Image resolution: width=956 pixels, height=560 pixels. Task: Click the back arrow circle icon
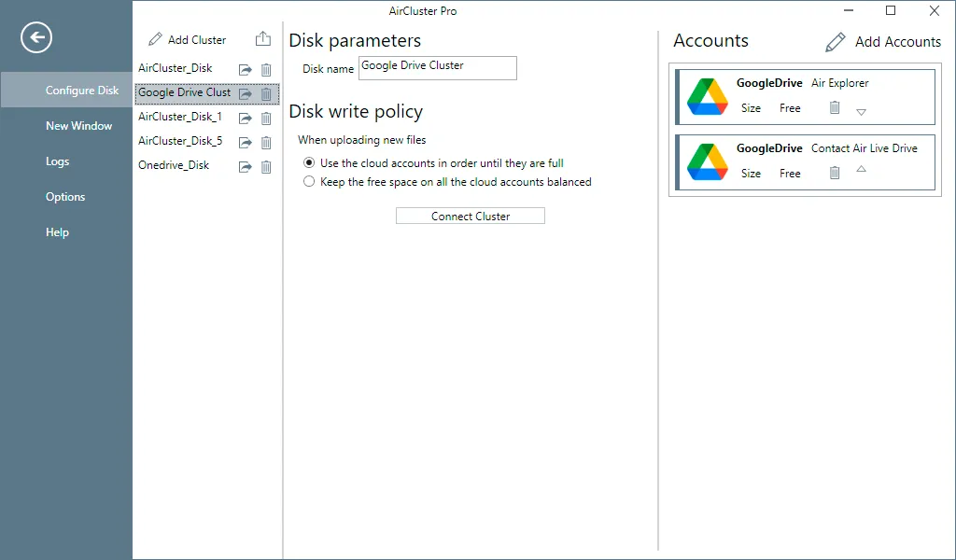click(36, 37)
